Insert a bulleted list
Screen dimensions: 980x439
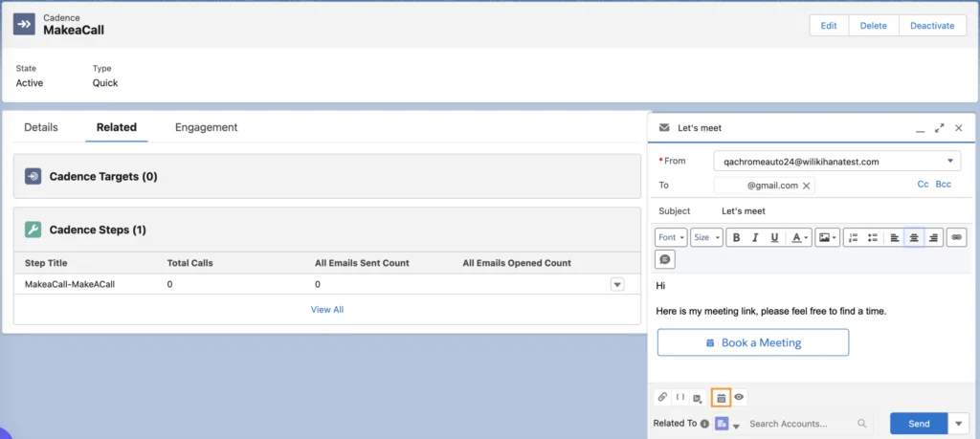[873, 237]
